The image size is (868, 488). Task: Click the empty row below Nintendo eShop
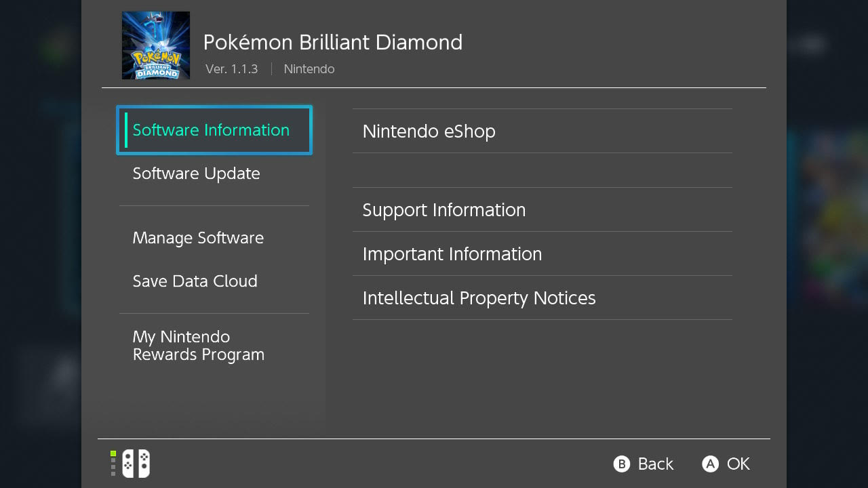(x=542, y=170)
